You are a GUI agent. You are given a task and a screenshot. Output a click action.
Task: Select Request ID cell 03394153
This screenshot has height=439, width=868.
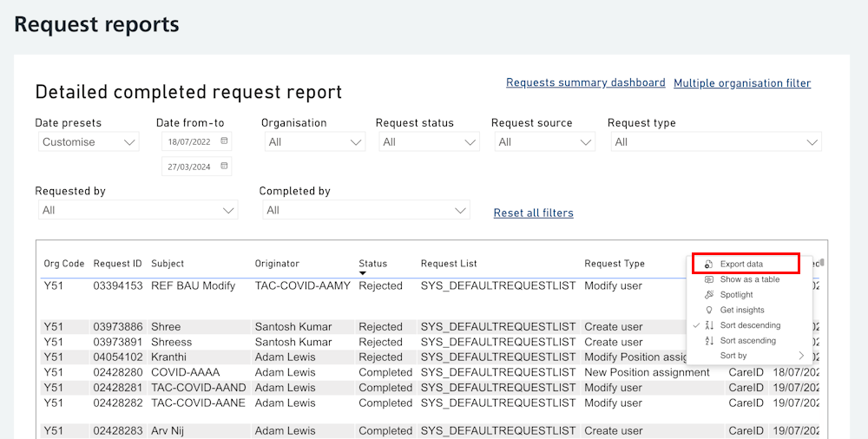tap(118, 285)
